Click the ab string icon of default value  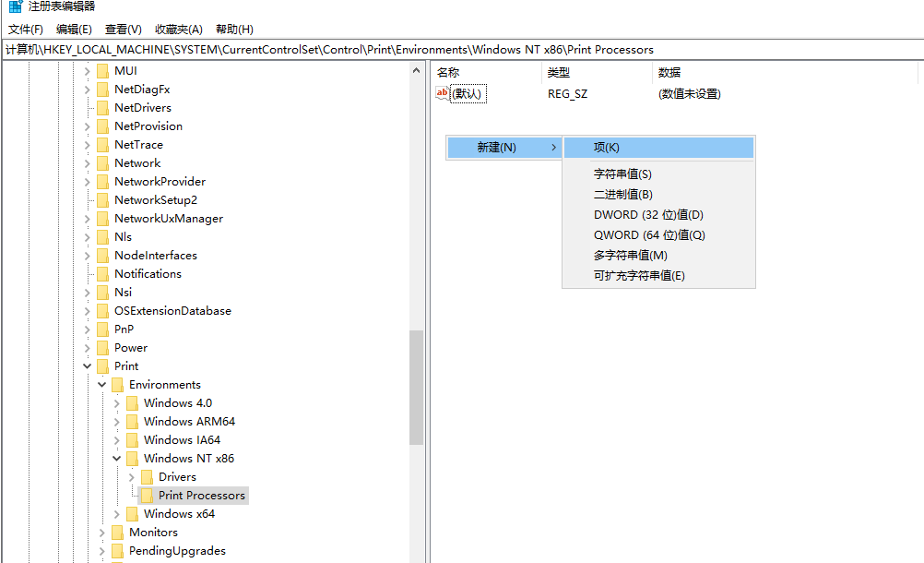(442, 93)
